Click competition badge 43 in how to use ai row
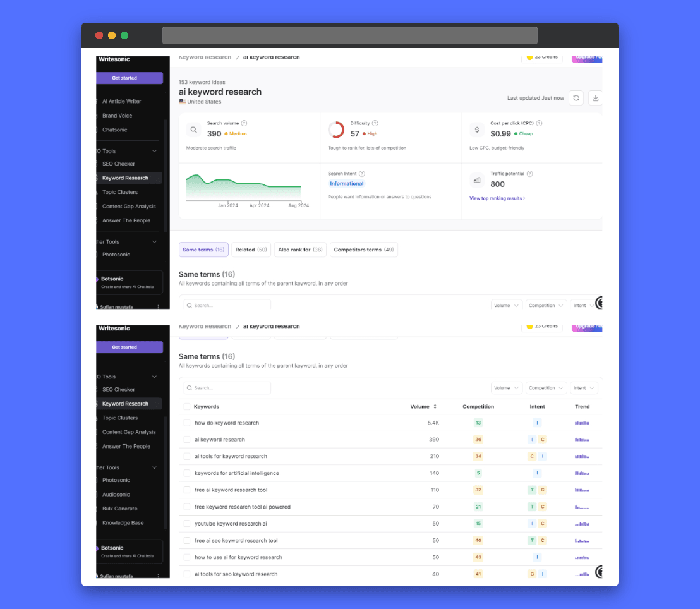Screen dimensions: 700x609 (x=478, y=557)
